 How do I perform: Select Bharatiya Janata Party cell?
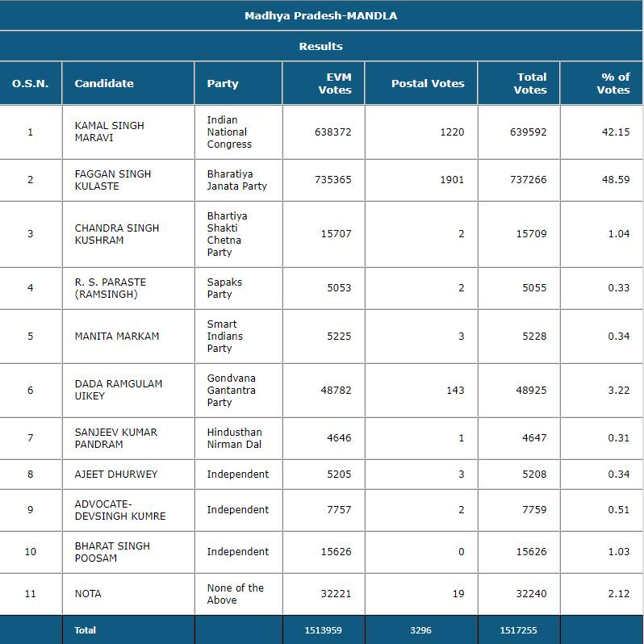[236, 180]
